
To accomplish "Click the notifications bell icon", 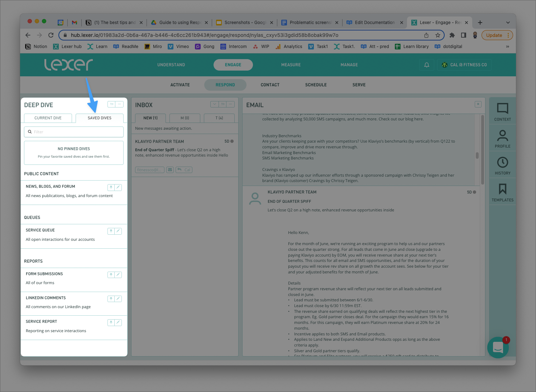I will [426, 65].
